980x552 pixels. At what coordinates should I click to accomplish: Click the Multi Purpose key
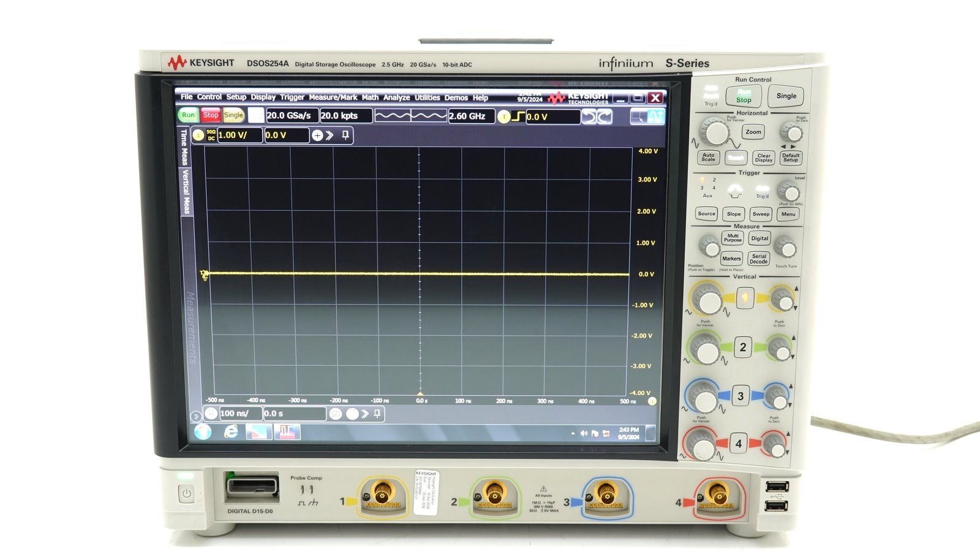(x=733, y=238)
